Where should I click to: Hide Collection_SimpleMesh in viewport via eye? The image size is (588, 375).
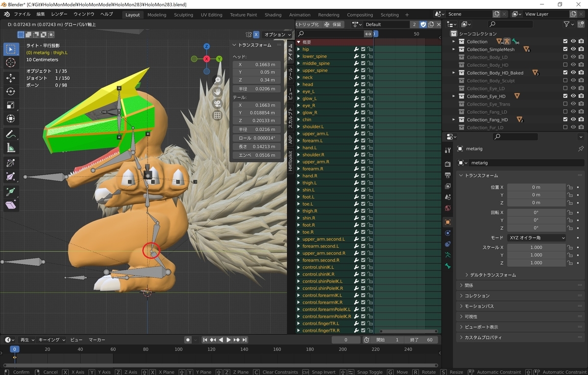coord(573,49)
